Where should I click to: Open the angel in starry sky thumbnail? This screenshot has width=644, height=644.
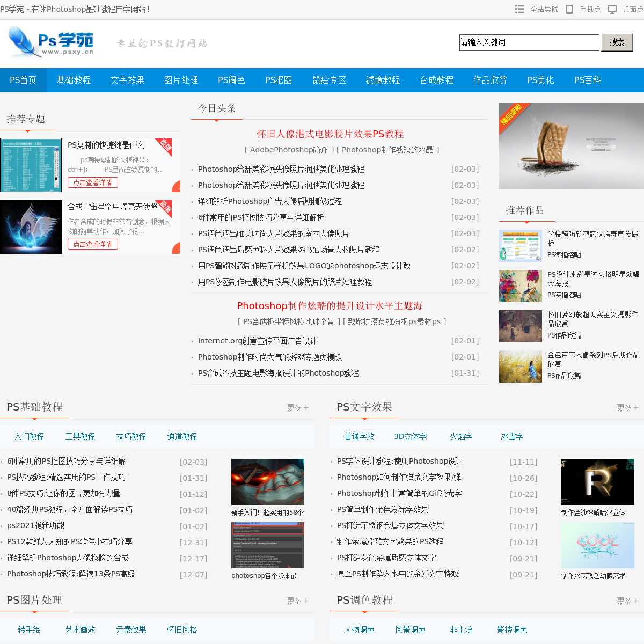tap(31, 227)
